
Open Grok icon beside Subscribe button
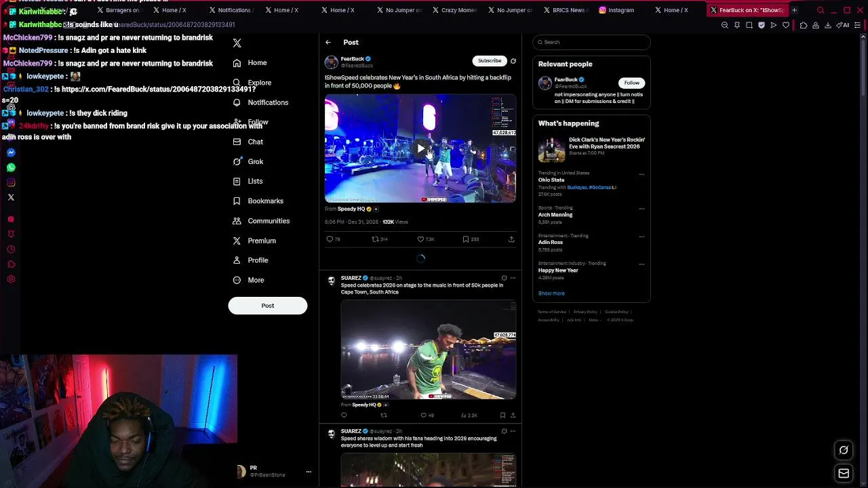(x=513, y=61)
